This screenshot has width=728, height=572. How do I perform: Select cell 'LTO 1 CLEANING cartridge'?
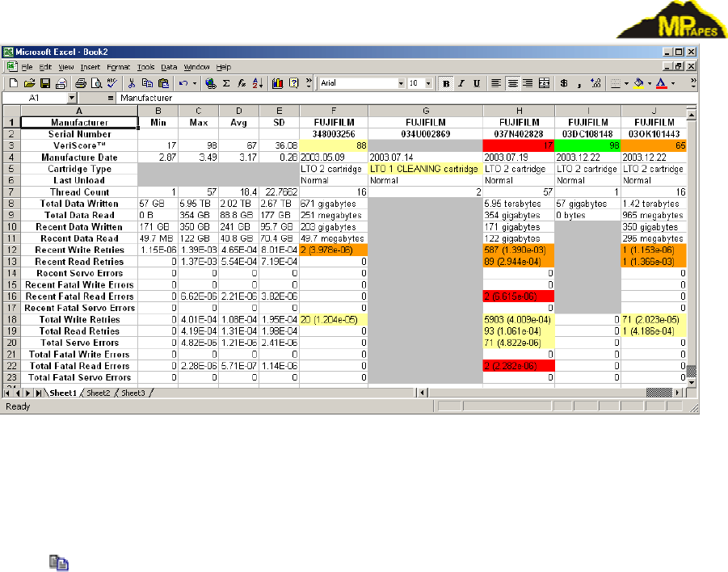(x=425, y=169)
